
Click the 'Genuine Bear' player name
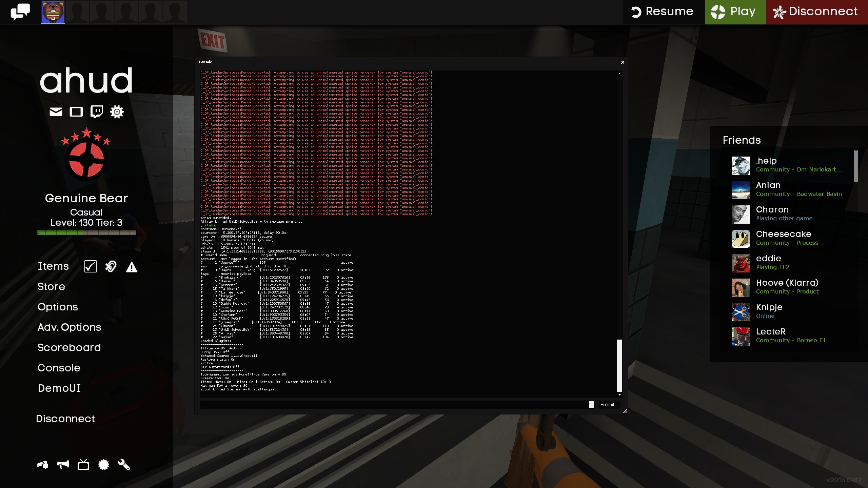(86, 198)
